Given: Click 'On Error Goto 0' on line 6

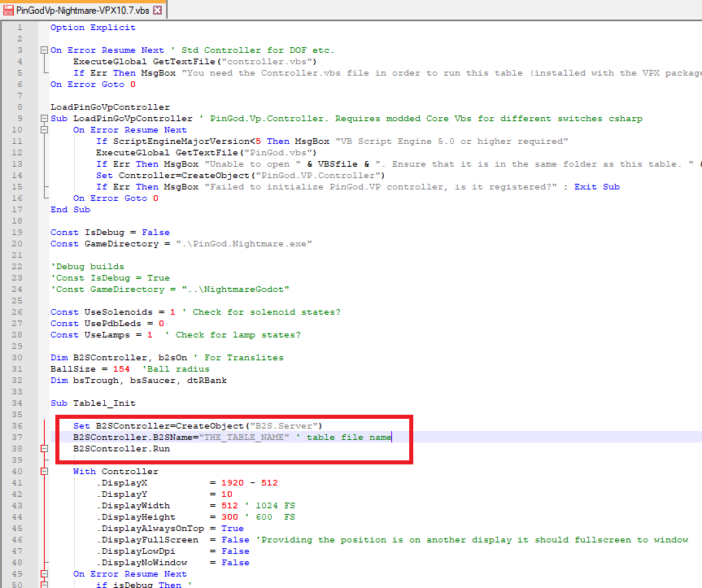Looking at the screenshot, I should (93, 85).
